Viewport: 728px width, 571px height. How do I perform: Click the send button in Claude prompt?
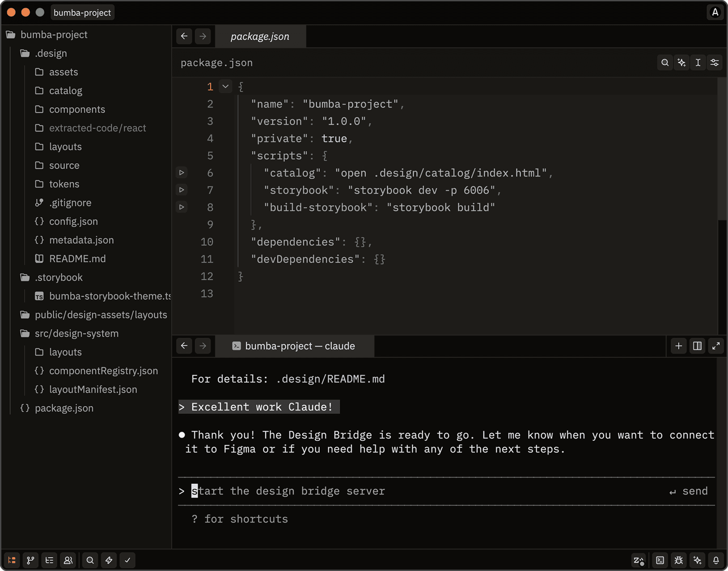point(689,491)
